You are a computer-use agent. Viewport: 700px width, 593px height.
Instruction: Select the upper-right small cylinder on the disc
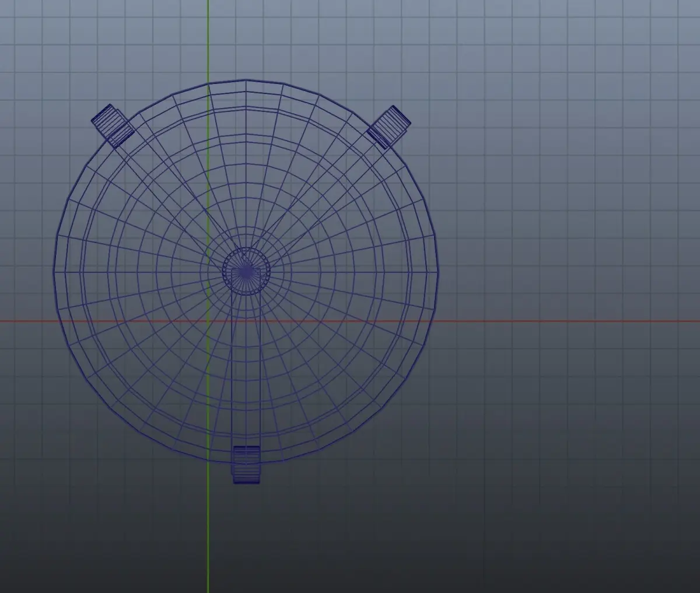click(389, 127)
